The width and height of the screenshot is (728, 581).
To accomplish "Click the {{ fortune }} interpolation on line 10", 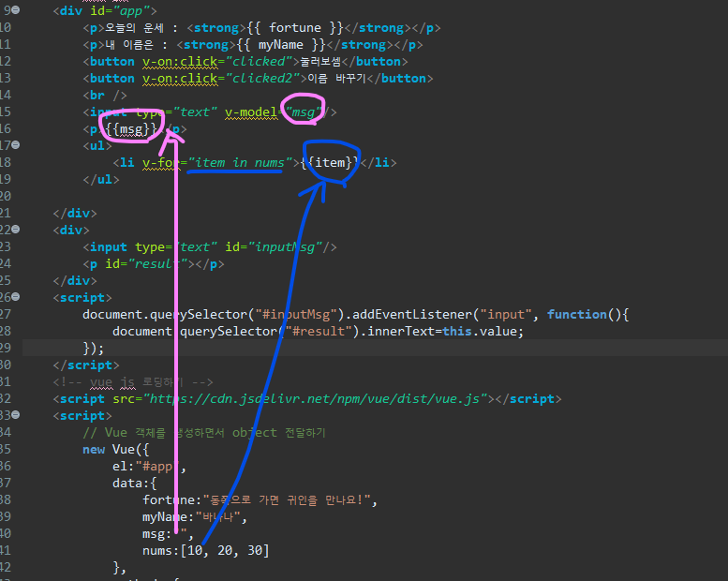I will point(294,28).
